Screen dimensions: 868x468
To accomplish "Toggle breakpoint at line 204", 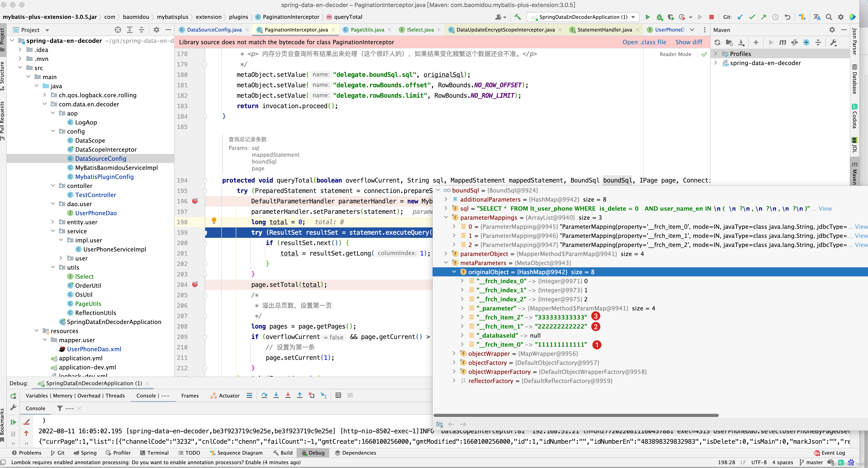I will 195,284.
